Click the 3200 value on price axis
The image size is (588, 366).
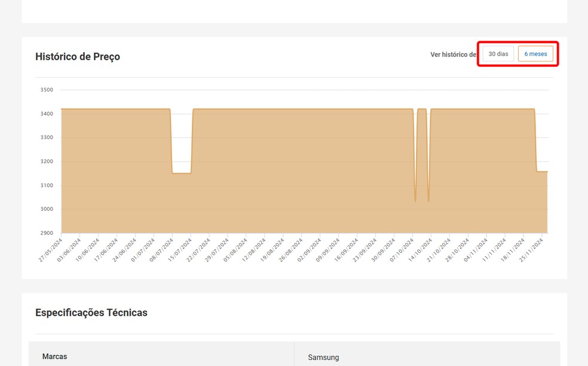tap(47, 161)
